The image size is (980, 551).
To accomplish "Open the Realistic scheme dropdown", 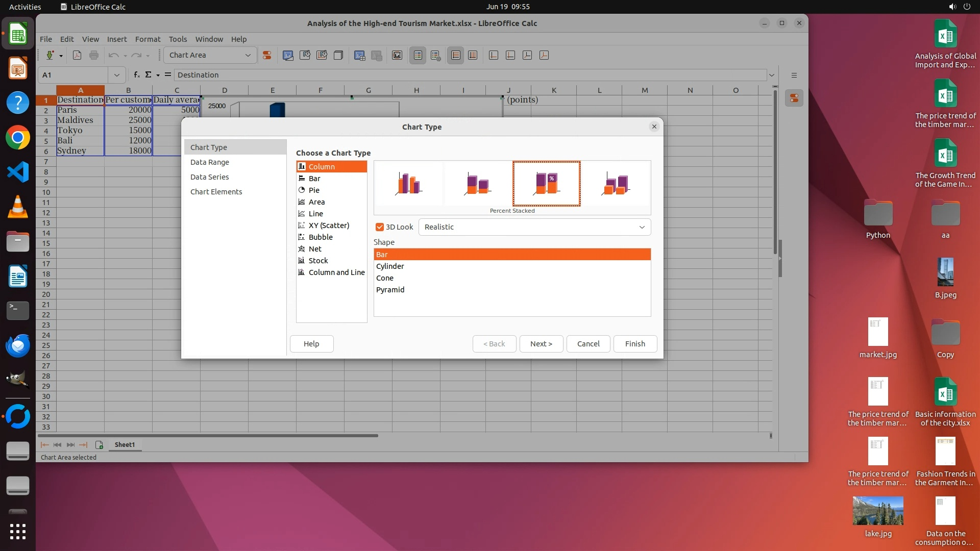I will pos(642,227).
